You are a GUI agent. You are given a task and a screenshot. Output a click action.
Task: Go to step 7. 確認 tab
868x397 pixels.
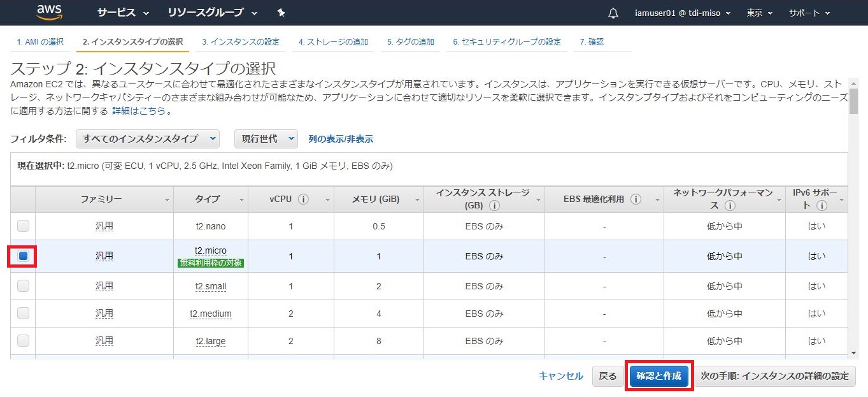click(592, 42)
